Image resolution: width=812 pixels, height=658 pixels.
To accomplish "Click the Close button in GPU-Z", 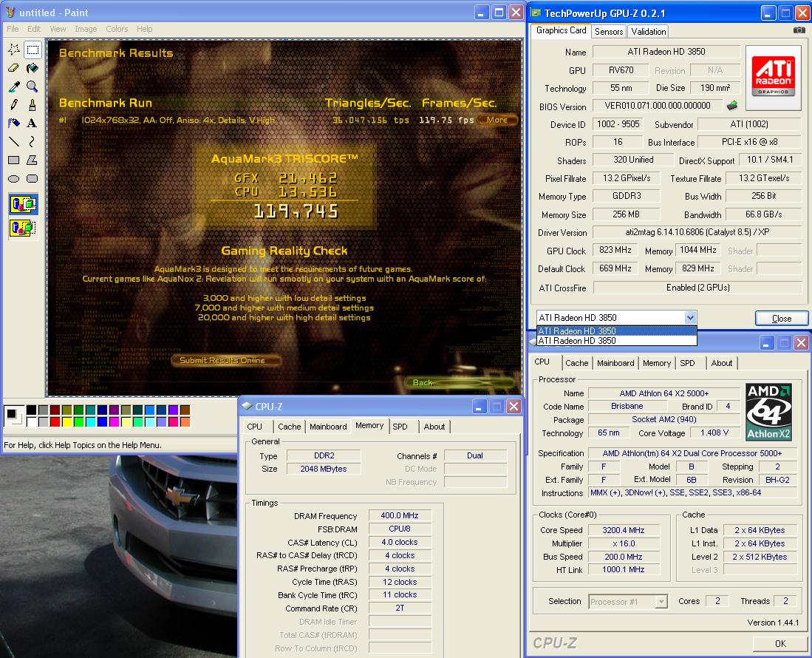I will (782, 318).
